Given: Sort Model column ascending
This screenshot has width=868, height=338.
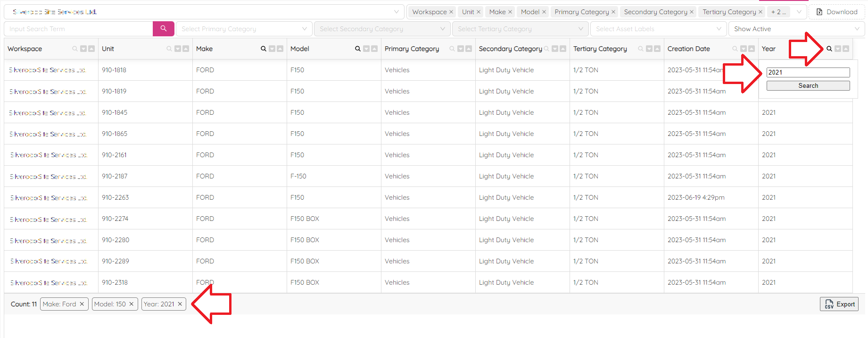Looking at the screenshot, I should coord(374,49).
